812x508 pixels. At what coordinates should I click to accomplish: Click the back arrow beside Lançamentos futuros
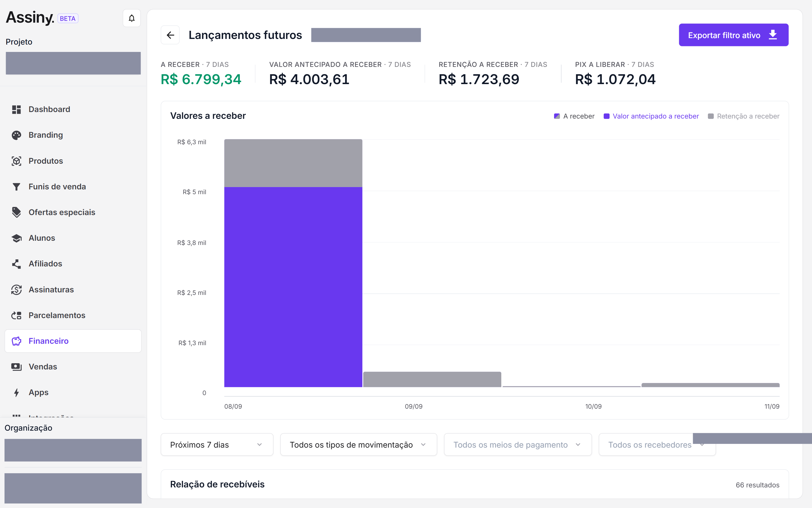click(x=171, y=35)
